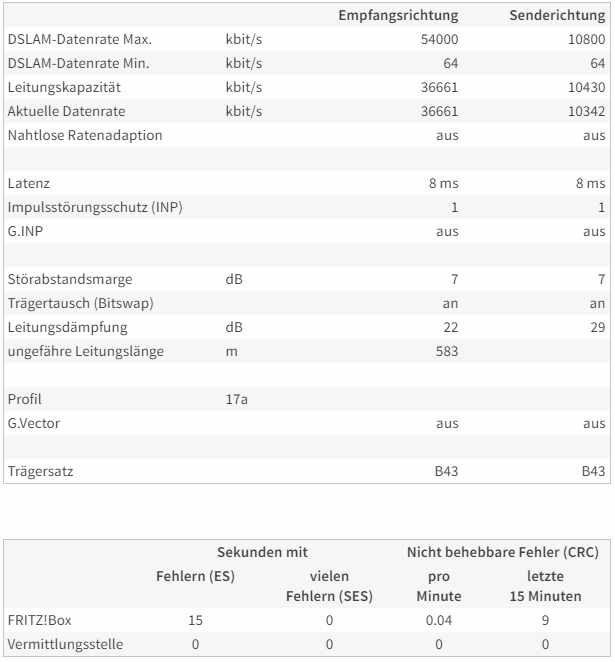This screenshot has height=662, width=615.
Task: Click the Nahtlose Ratenadaption label
Action: pyautogui.click(x=85, y=136)
